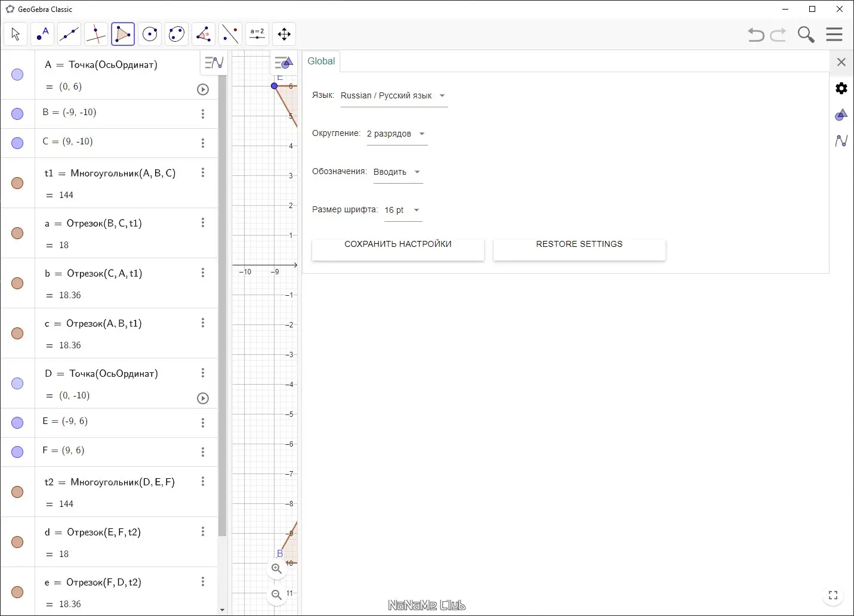Select the Reflect about Line tool
This screenshot has height=616, width=854.
pyautogui.click(x=230, y=34)
